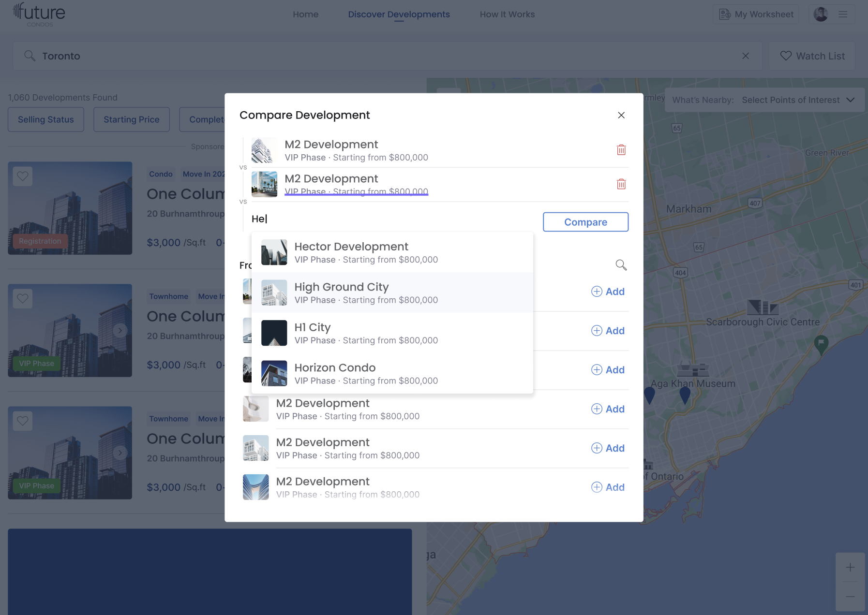Choose High Ground City suggestion
The width and height of the screenshot is (868, 615).
tap(392, 293)
